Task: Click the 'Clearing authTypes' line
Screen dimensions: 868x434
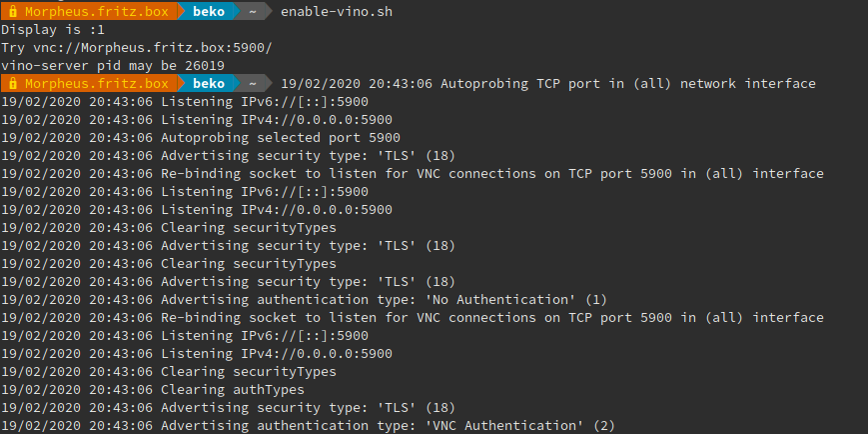Action: click(153, 390)
